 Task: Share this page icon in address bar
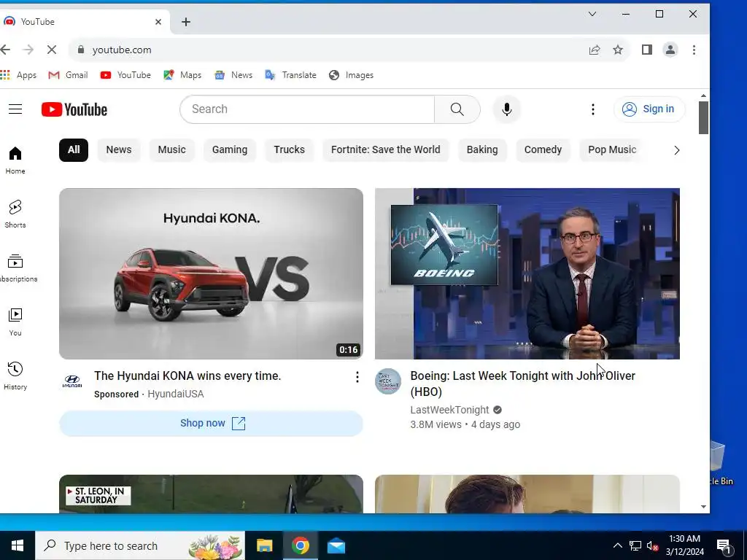pos(594,50)
